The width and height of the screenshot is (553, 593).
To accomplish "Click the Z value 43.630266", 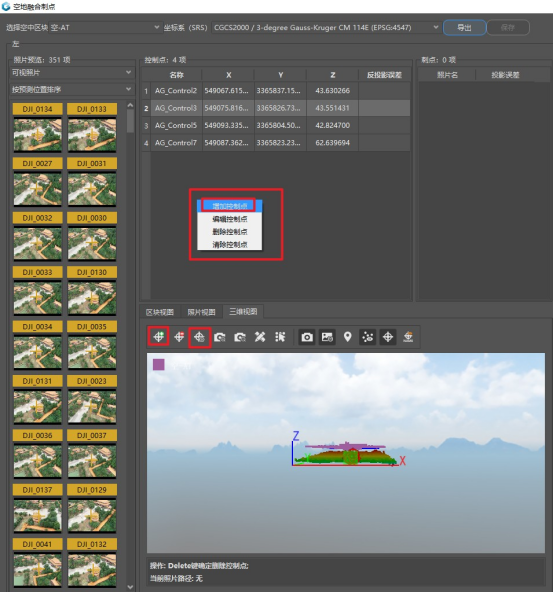I will (332, 91).
